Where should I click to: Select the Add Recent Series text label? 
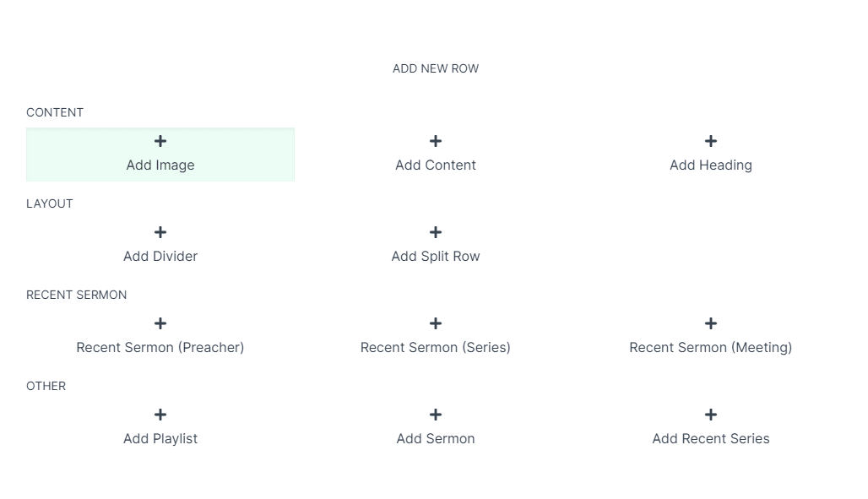(x=711, y=439)
